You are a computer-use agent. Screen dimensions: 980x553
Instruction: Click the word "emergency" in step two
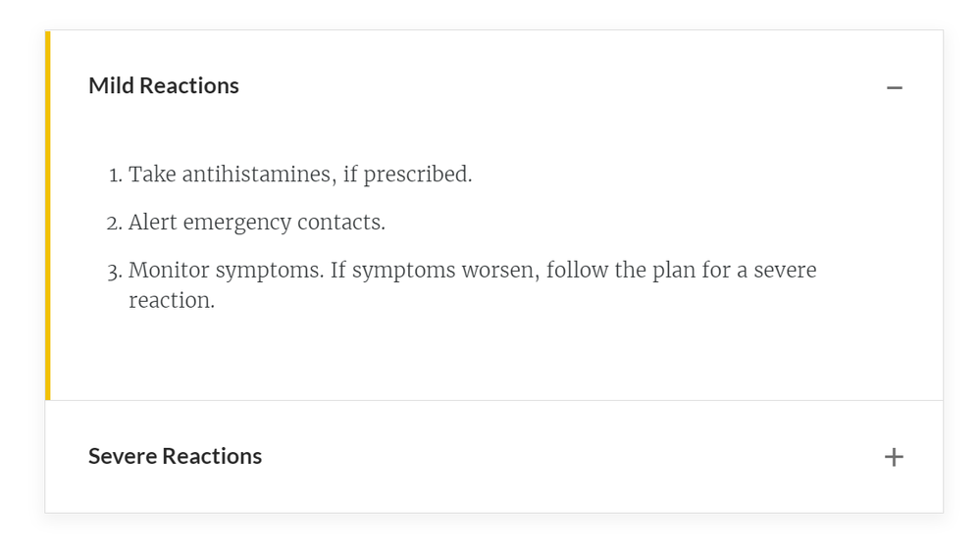point(236,224)
